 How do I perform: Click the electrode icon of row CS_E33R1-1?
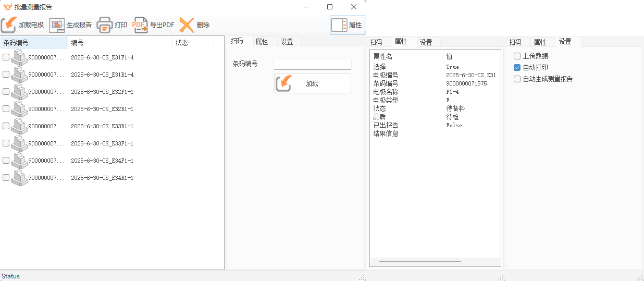point(19,126)
